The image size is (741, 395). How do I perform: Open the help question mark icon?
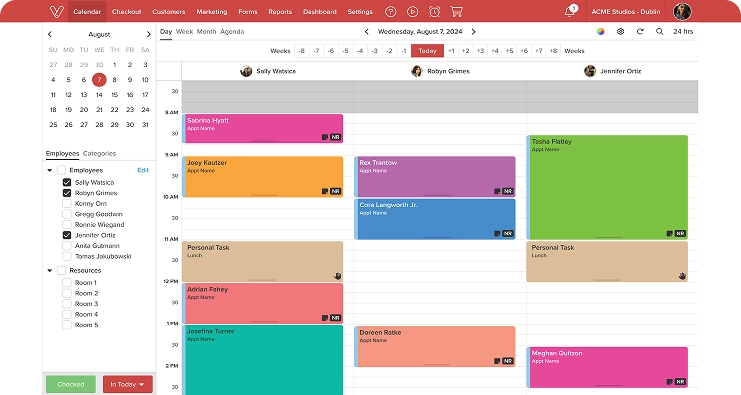point(390,11)
